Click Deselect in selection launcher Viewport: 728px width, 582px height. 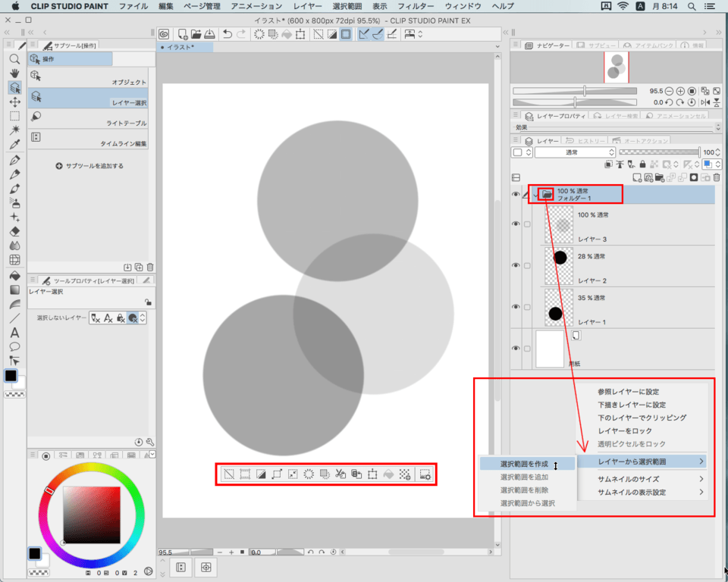click(x=229, y=474)
